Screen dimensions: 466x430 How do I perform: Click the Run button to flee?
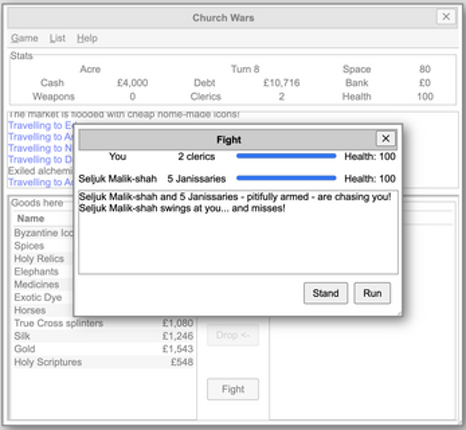(372, 293)
